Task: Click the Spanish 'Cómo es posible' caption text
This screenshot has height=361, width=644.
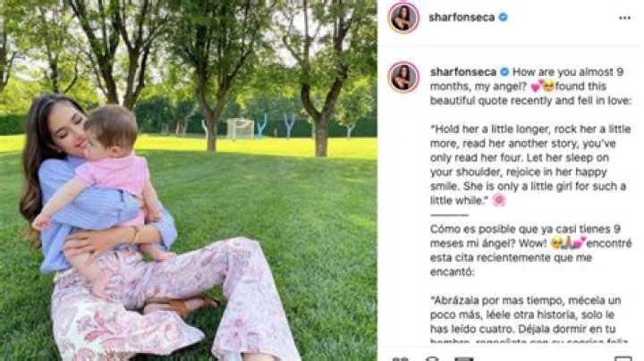Action: point(530,250)
